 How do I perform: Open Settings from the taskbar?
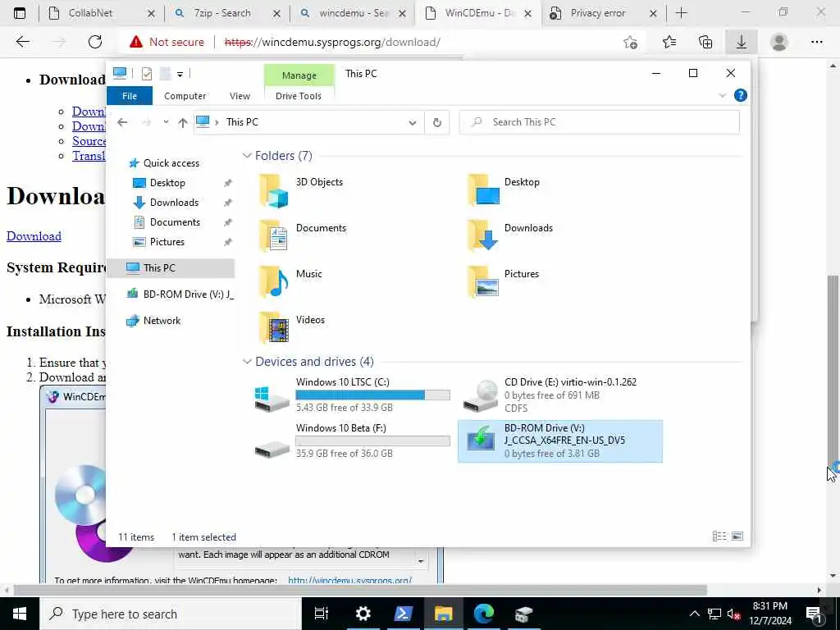363,614
